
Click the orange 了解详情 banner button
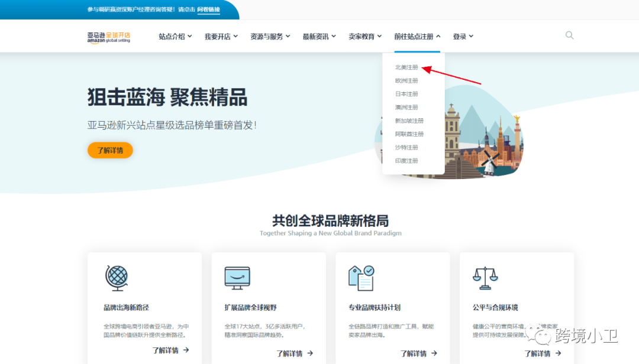[110, 150]
